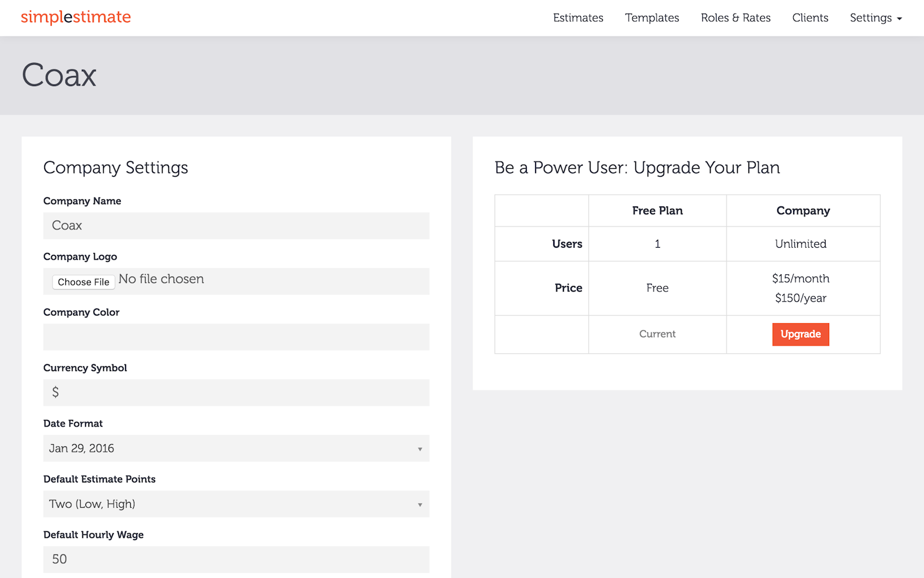Screen dimensions: 924x578
Task: Click the Company plan column header
Action: [x=803, y=211]
